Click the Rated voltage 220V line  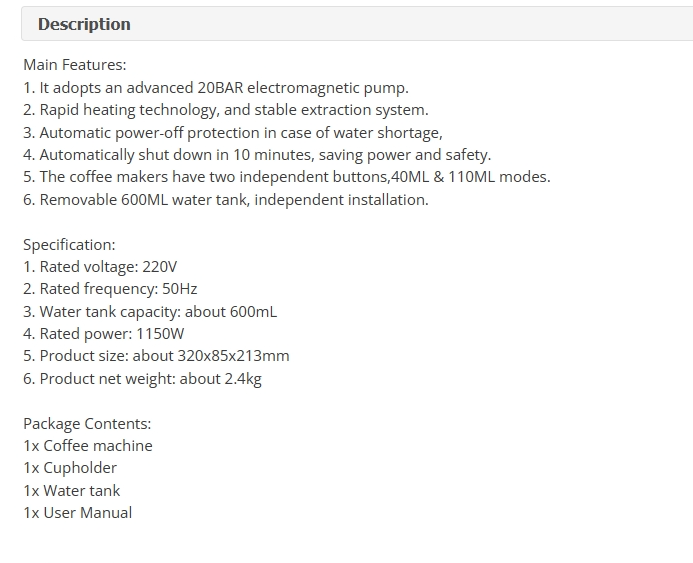pyautogui.click(x=100, y=267)
